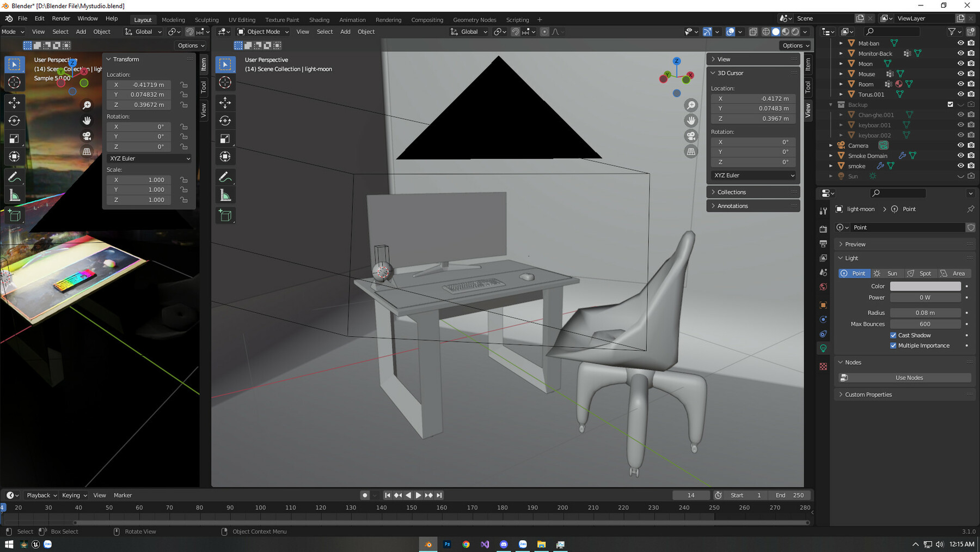980x552 pixels.
Task: Switch to the Shading workspace tab
Action: click(320, 20)
